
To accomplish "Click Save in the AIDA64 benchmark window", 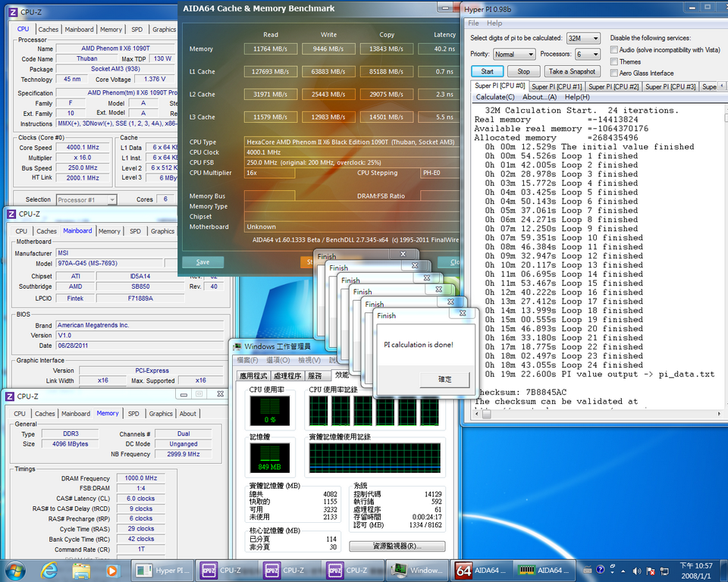I will tap(203, 262).
